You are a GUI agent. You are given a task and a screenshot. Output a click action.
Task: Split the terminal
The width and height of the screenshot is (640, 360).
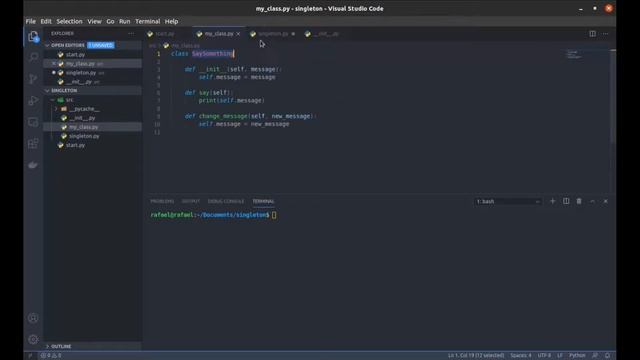click(x=566, y=201)
